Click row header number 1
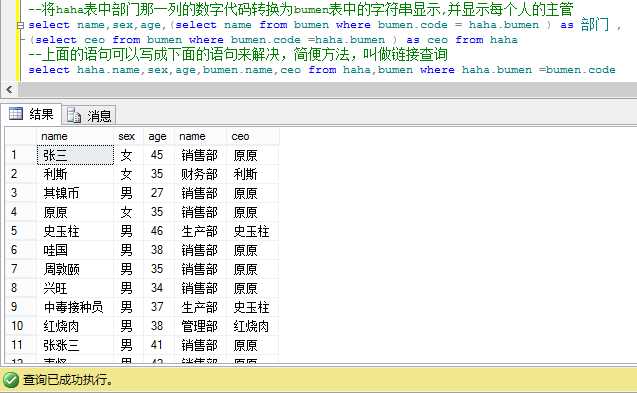The image size is (637, 393). [x=21, y=155]
